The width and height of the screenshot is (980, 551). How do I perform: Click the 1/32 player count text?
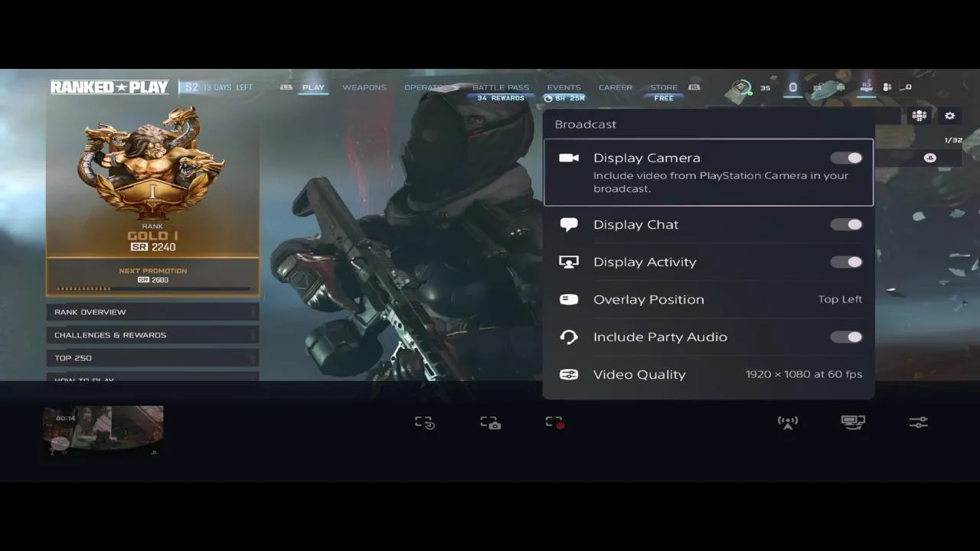[x=953, y=140]
